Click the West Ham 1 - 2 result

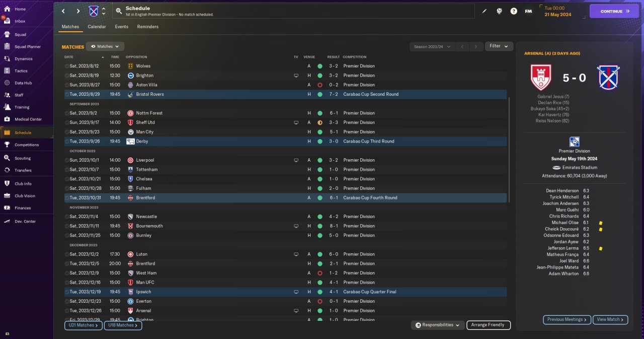point(333,273)
